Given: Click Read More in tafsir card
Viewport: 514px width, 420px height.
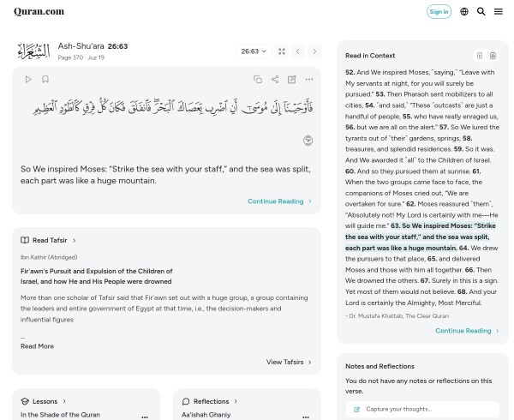Looking at the screenshot, I should [37, 346].
